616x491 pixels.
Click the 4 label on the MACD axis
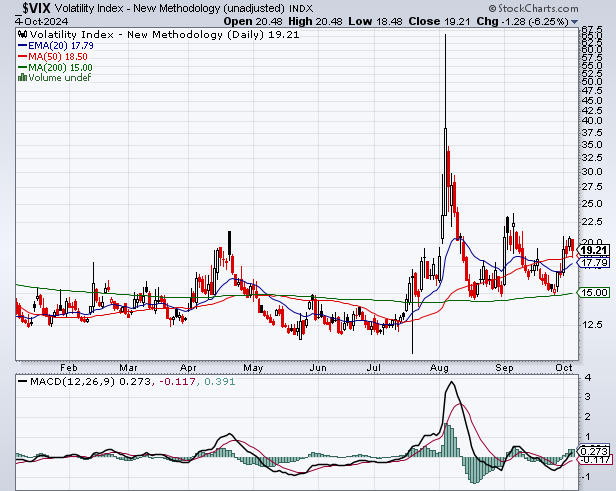pyautogui.click(x=588, y=377)
